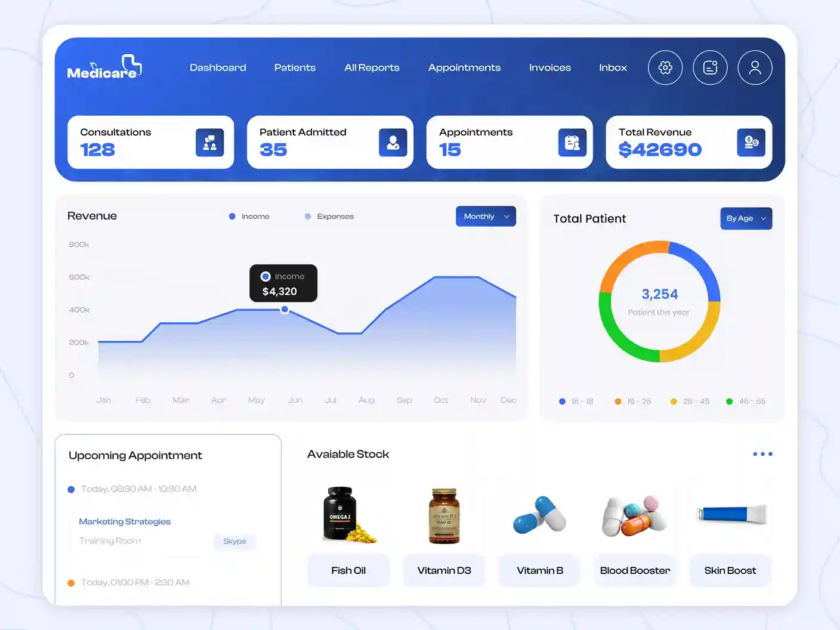Open the Invoices page
This screenshot has width=840, height=630.
click(550, 67)
